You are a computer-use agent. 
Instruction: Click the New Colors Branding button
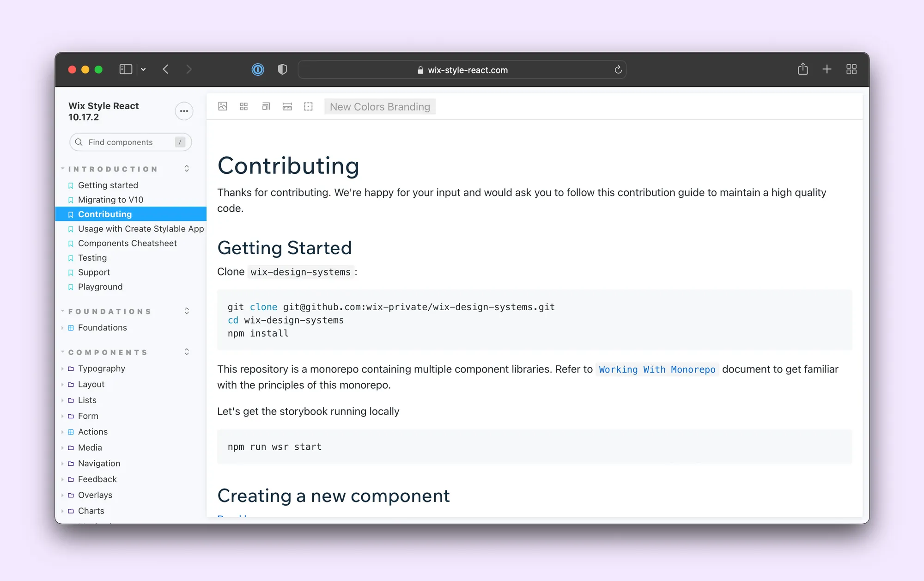pos(380,107)
